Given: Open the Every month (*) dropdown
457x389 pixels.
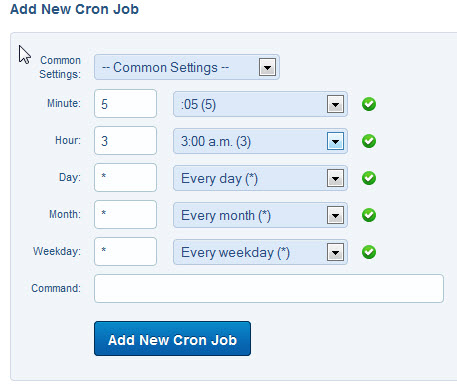Looking at the screenshot, I should click(x=260, y=215).
